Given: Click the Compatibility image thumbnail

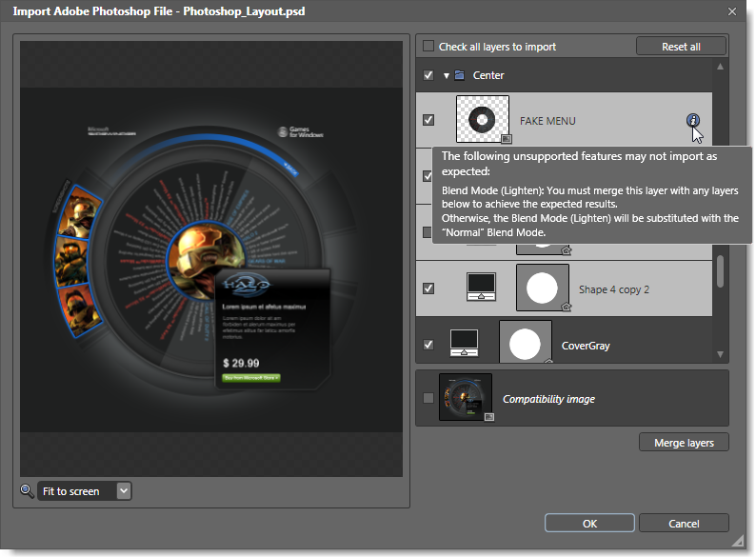Looking at the screenshot, I should [466, 397].
